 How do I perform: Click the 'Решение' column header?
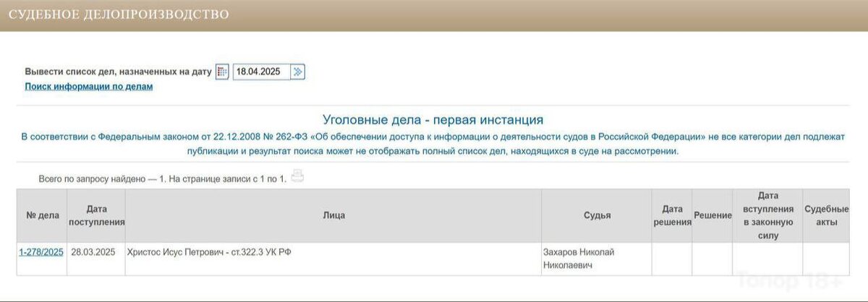pos(712,215)
